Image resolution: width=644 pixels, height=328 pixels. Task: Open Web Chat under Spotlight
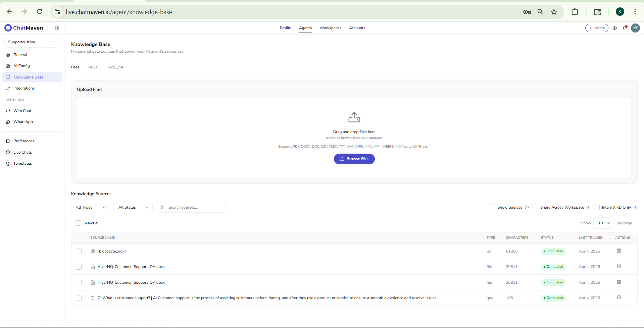[22, 111]
